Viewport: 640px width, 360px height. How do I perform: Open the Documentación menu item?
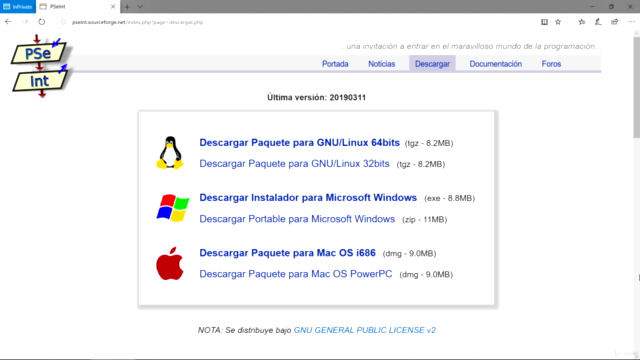[x=496, y=64]
